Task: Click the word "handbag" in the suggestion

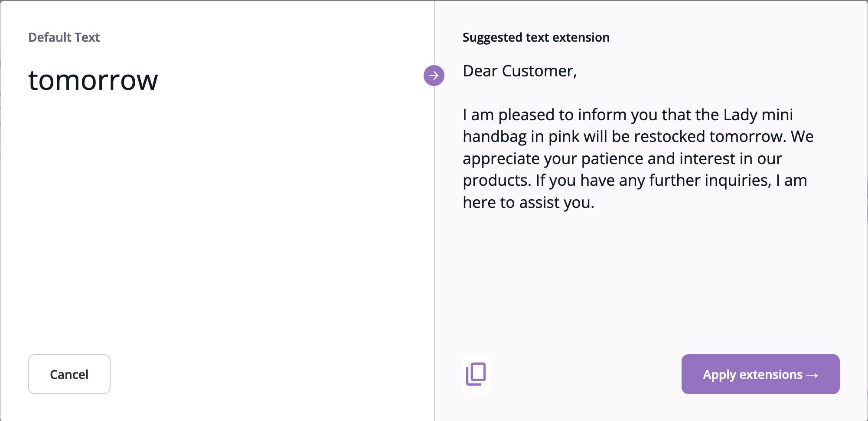Action: tap(494, 137)
